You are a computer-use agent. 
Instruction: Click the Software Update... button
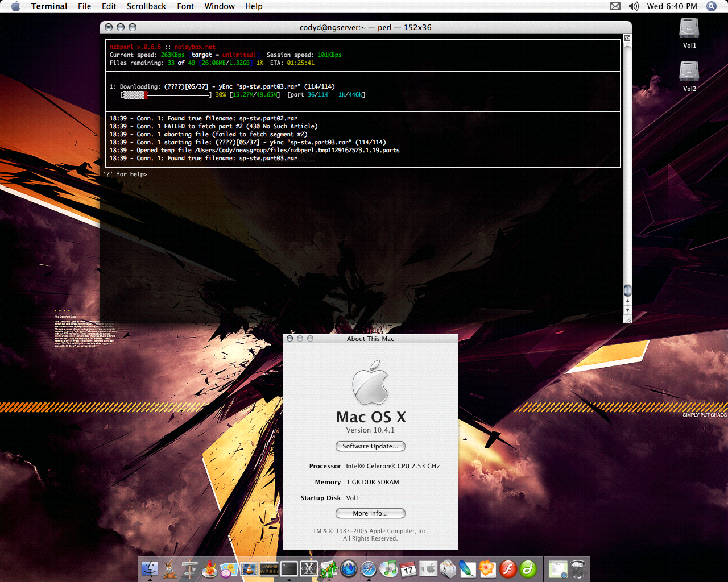370,446
